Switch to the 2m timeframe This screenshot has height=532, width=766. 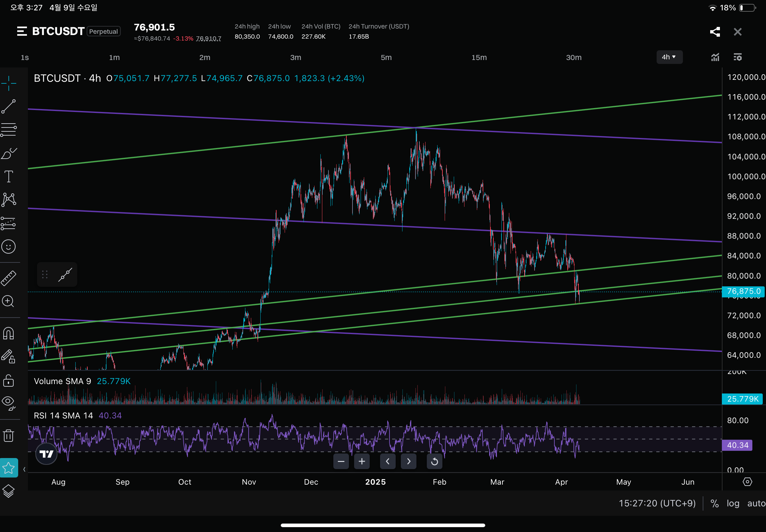point(205,57)
